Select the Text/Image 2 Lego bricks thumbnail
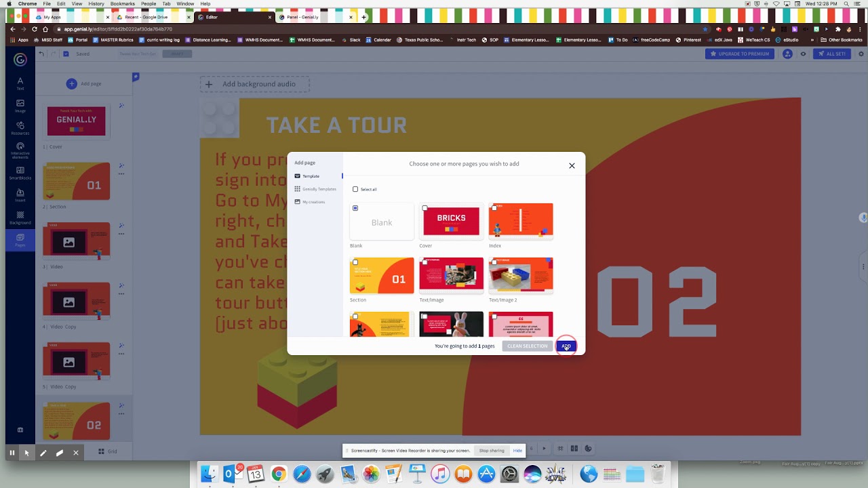The width and height of the screenshot is (868, 488). (521, 276)
